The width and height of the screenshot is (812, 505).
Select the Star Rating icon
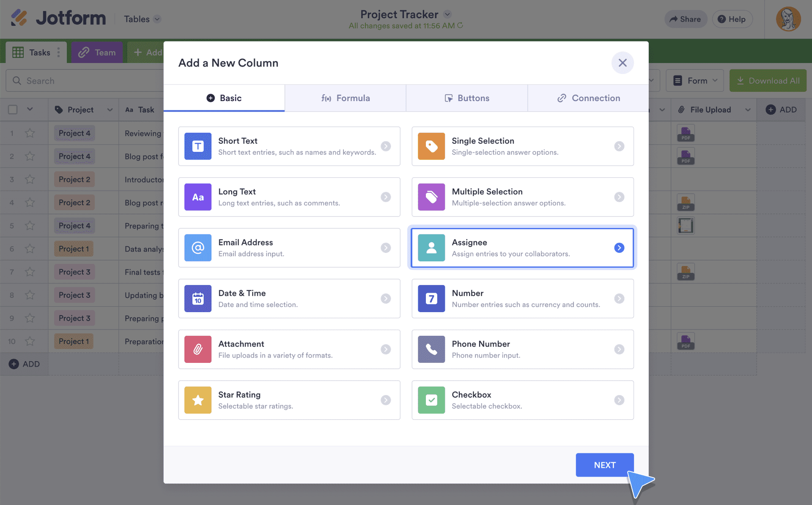[198, 400]
